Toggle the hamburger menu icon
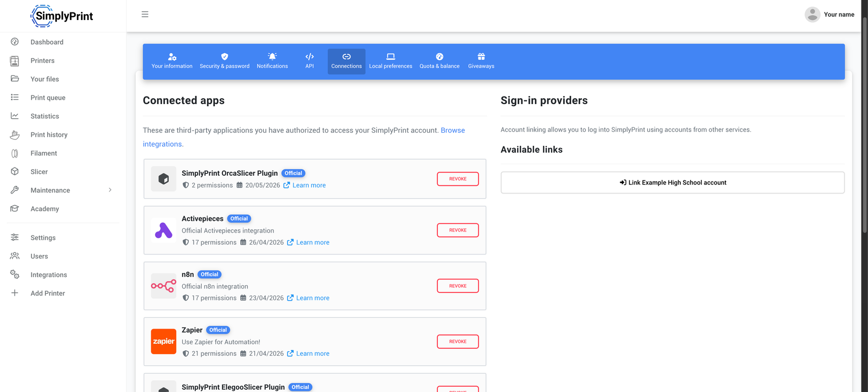 [x=145, y=14]
